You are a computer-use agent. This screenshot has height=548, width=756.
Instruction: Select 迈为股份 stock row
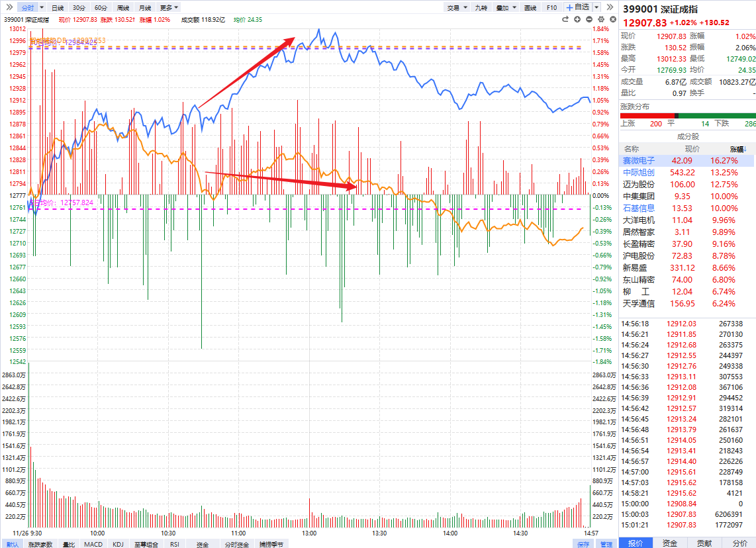pos(687,184)
